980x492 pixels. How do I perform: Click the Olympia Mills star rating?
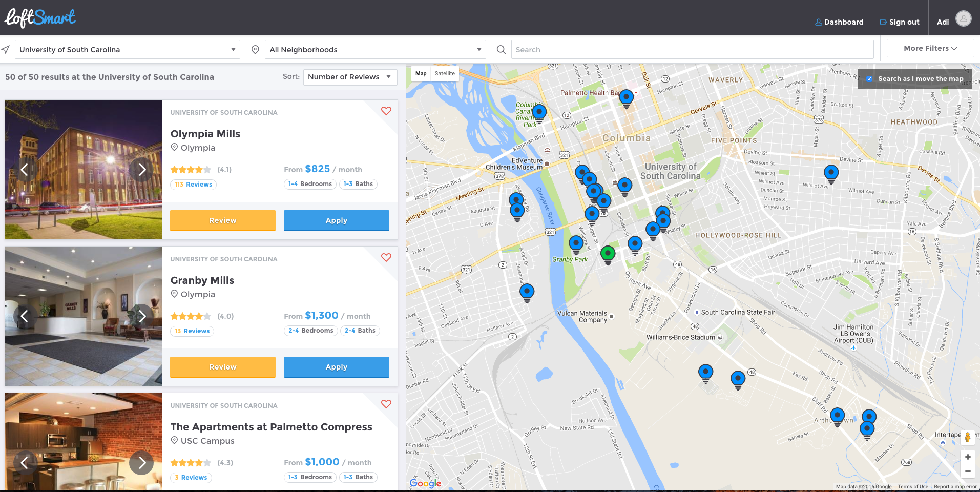pos(191,170)
